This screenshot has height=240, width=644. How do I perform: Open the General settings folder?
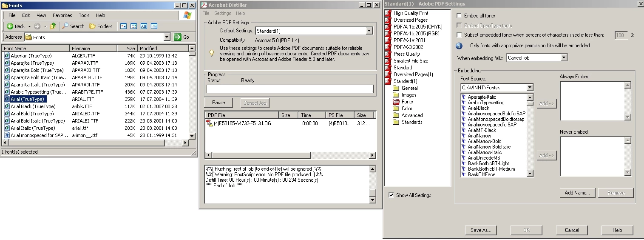(396, 88)
